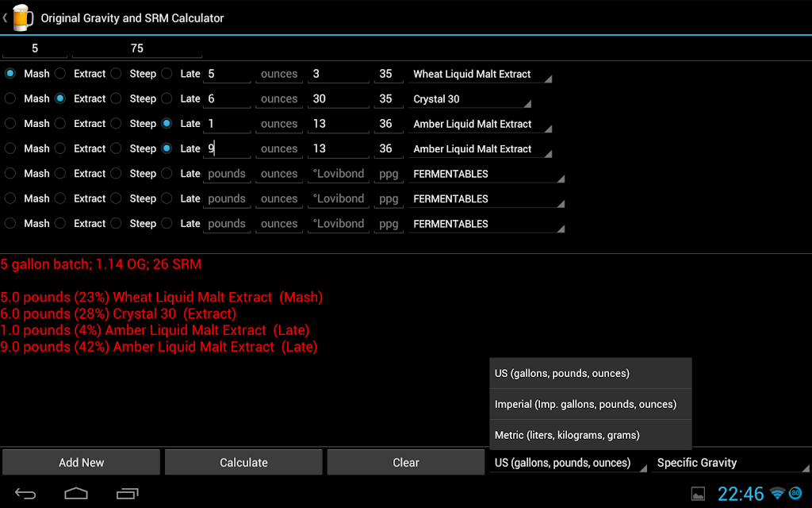Tap the Android home navigation icon

click(76, 494)
